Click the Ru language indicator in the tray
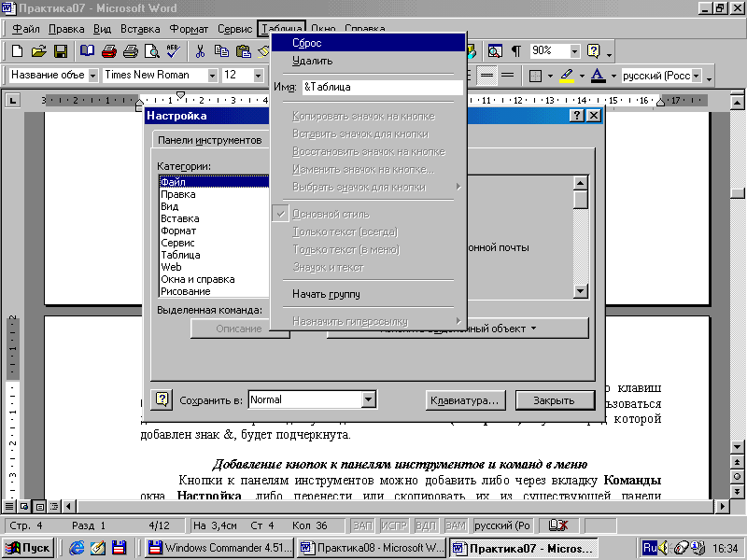Viewport: 747px width, 560px height. (650, 548)
